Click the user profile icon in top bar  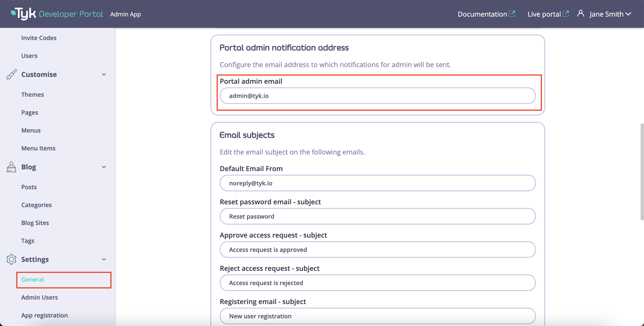[581, 14]
